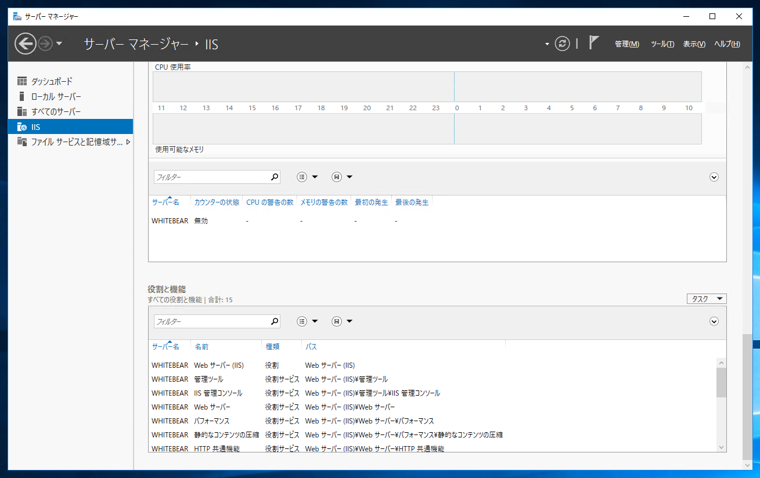This screenshot has width=760, height=478.
Task: Open the 管理(M) menu
Action: [x=627, y=44]
